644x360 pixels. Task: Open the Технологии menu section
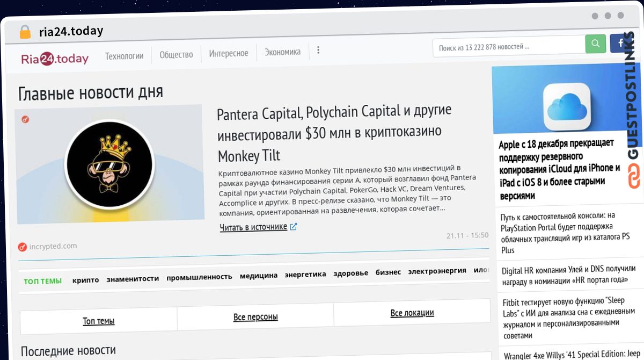pos(124,55)
